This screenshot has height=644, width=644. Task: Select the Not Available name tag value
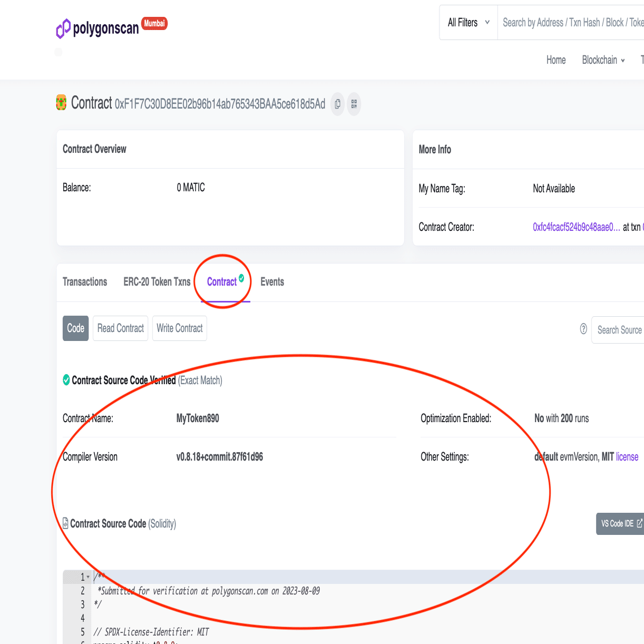tap(554, 189)
